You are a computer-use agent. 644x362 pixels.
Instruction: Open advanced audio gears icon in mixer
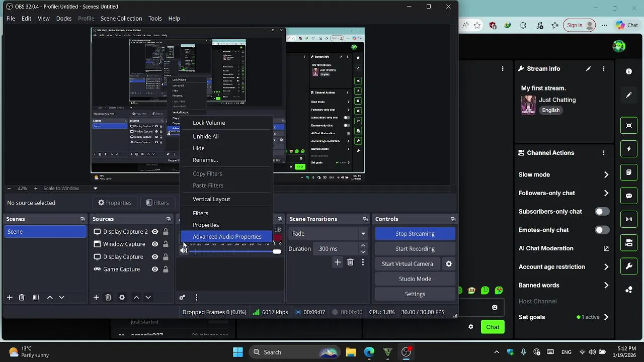pos(182,297)
